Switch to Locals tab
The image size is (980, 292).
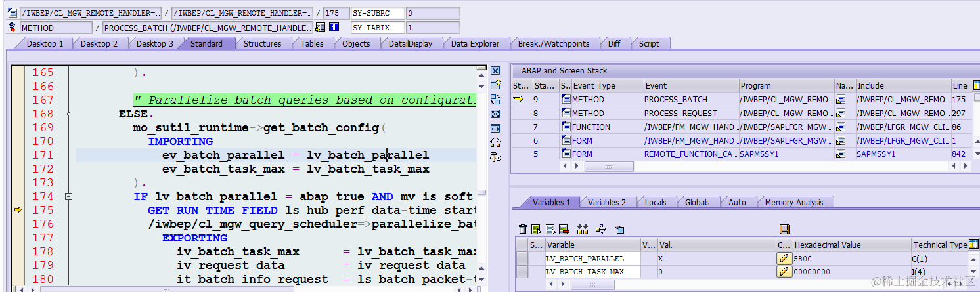655,202
